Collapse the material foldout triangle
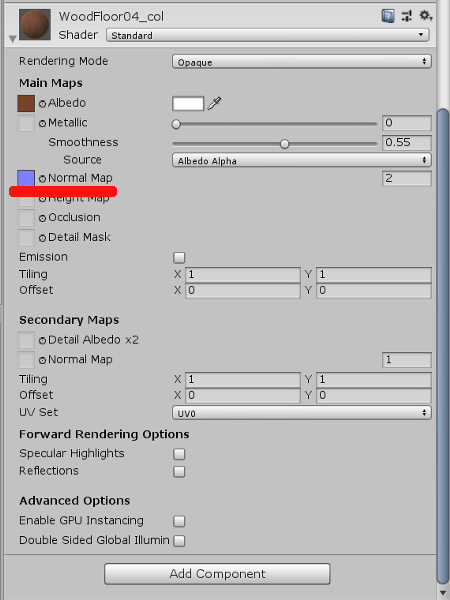The image size is (450, 600). [12, 39]
